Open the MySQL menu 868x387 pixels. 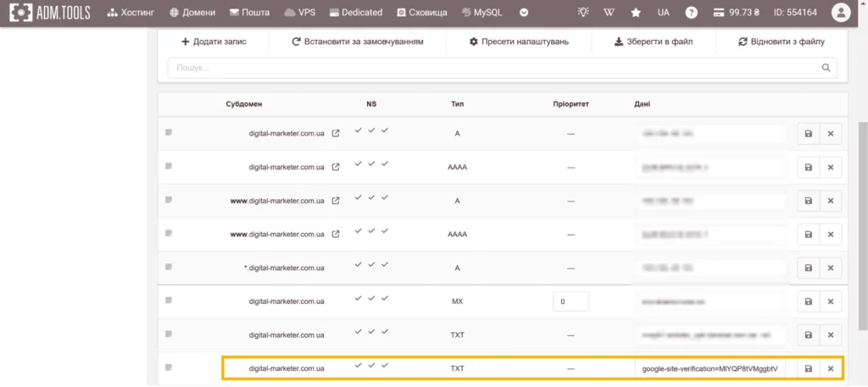[x=481, y=12]
